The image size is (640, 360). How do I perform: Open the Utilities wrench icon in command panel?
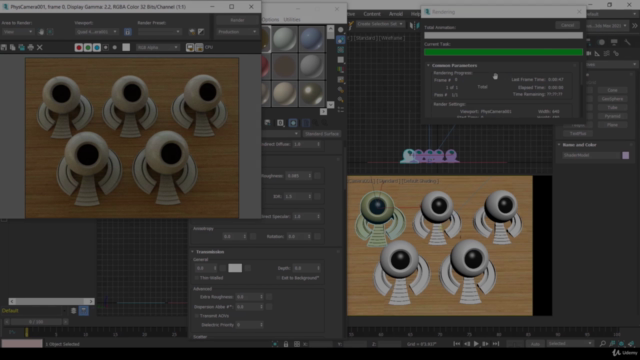[627, 42]
